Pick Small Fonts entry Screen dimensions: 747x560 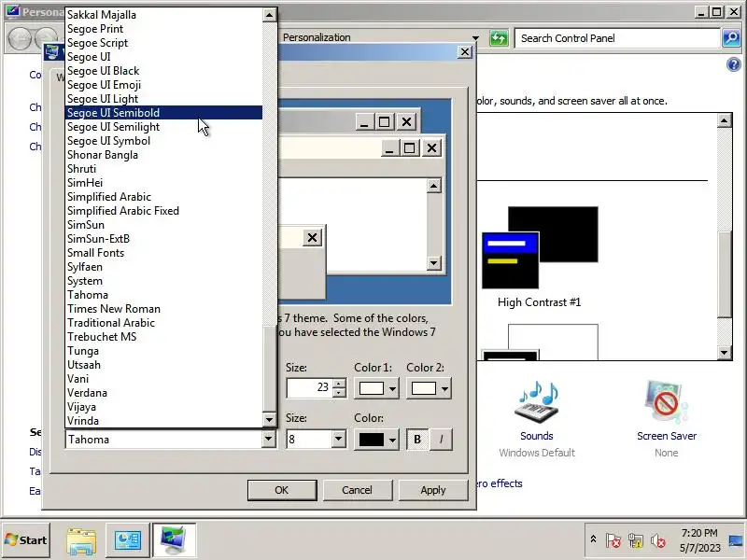tap(163, 253)
